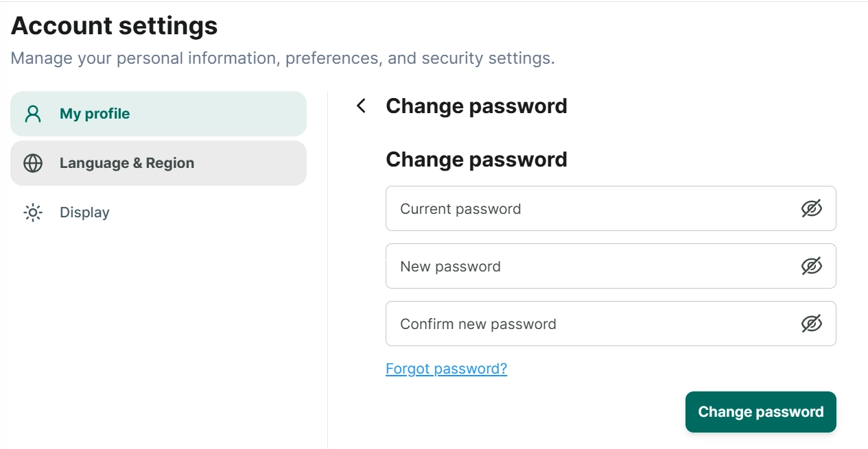The image size is (868, 449).
Task: Click the person icon beside My profile
Action: click(x=33, y=114)
